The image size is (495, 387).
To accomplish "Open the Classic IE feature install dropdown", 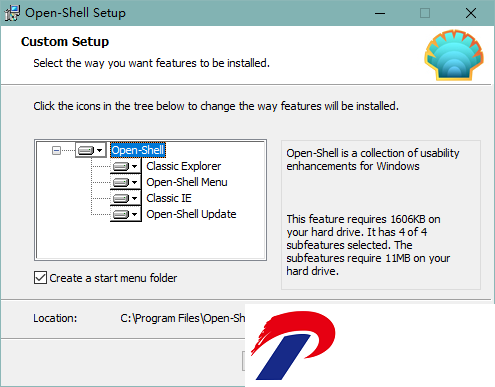I will coord(126,198).
